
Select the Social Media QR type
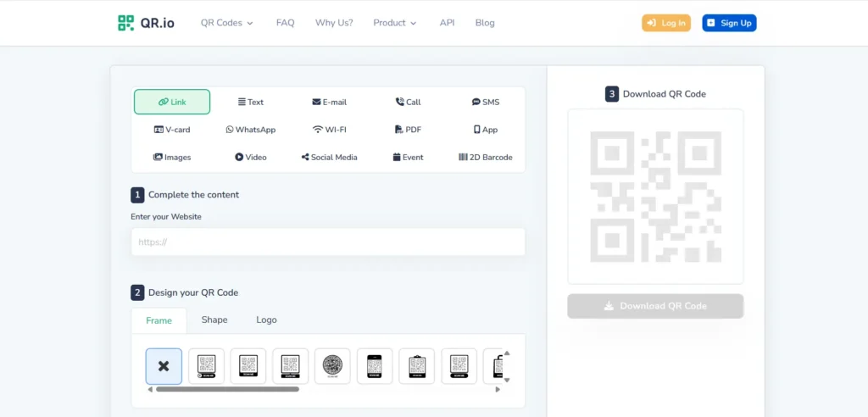(x=330, y=158)
